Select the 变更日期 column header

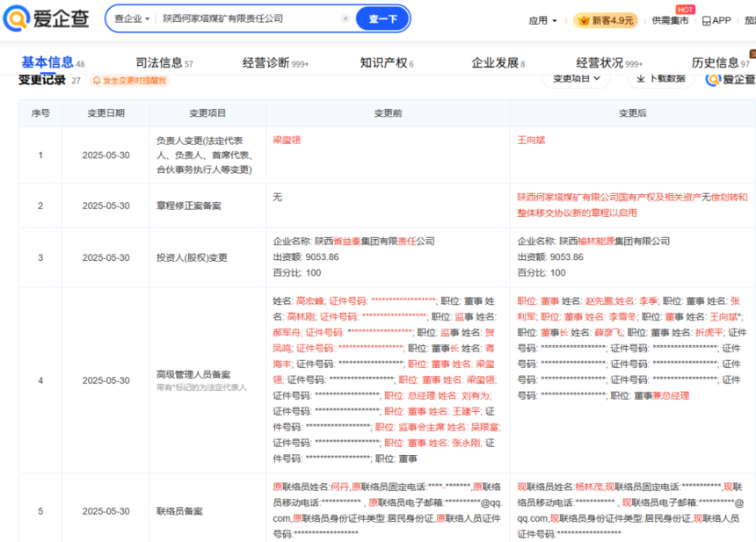click(x=105, y=112)
